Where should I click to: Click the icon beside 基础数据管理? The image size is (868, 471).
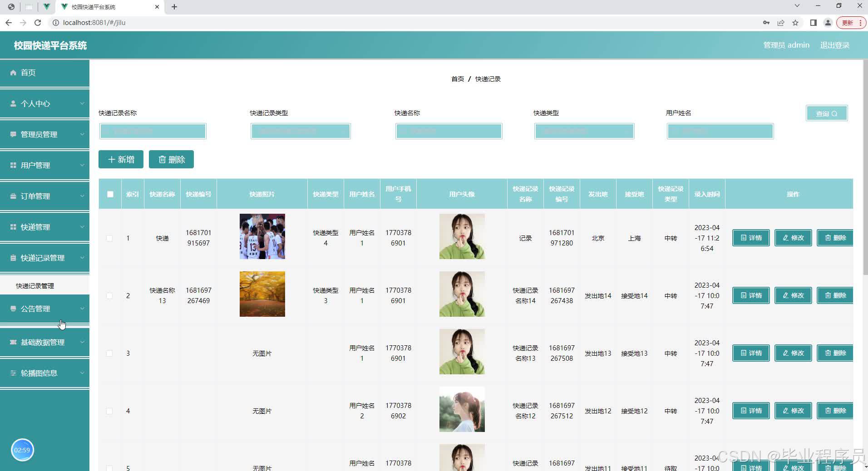[x=13, y=342]
